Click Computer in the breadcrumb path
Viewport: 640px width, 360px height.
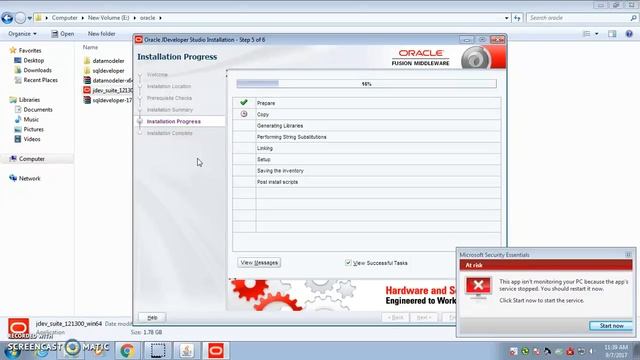point(64,18)
